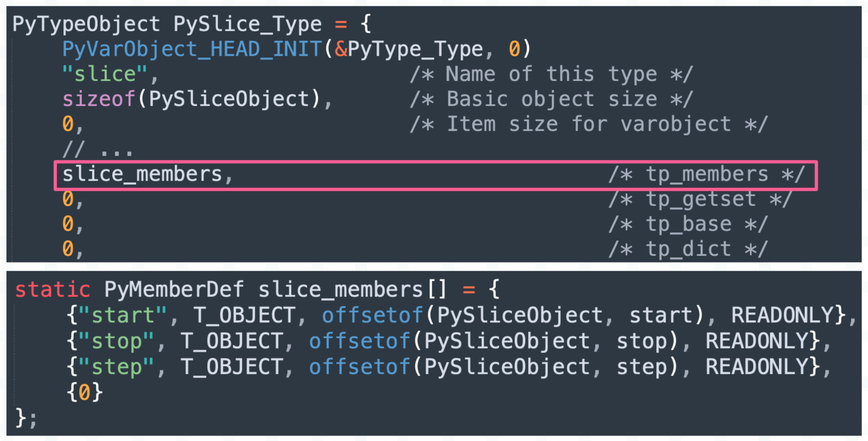Click the PyVarObject_HEAD_INIT macro name

coord(192,49)
